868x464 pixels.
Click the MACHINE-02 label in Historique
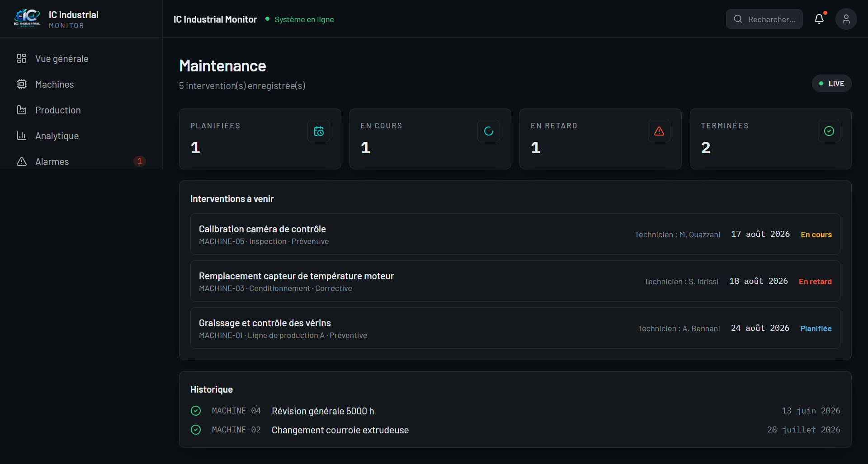[236, 430]
